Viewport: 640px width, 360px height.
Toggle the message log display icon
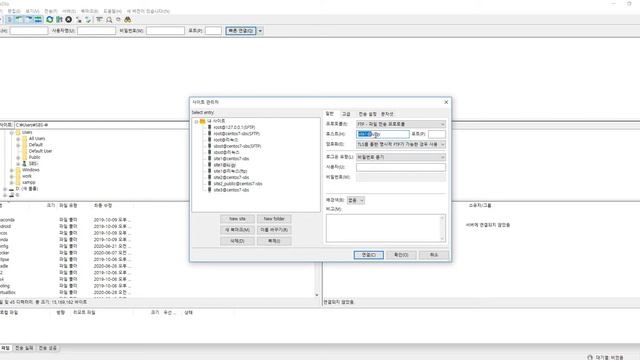tap(10, 20)
